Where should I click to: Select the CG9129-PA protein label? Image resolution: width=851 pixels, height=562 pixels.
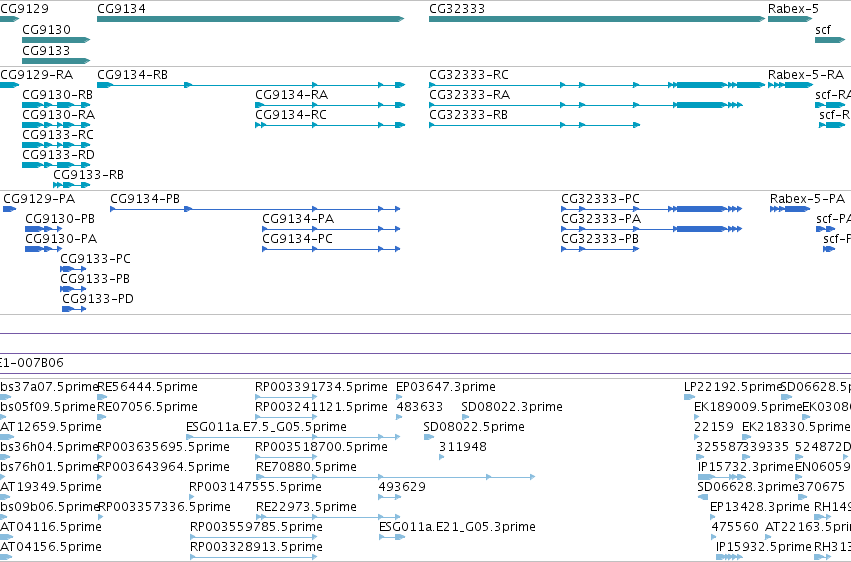tap(39, 199)
